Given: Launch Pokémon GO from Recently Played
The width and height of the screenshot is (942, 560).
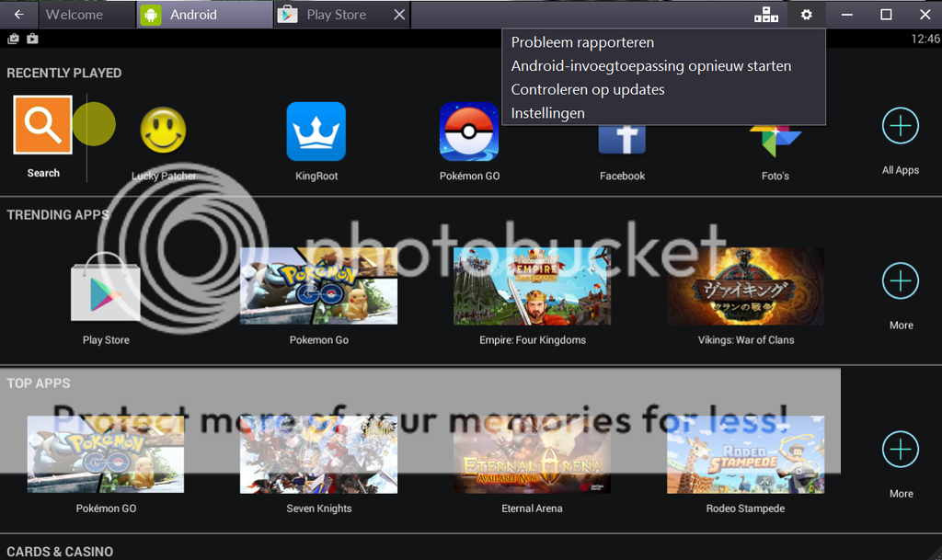Looking at the screenshot, I should pyautogui.click(x=469, y=131).
